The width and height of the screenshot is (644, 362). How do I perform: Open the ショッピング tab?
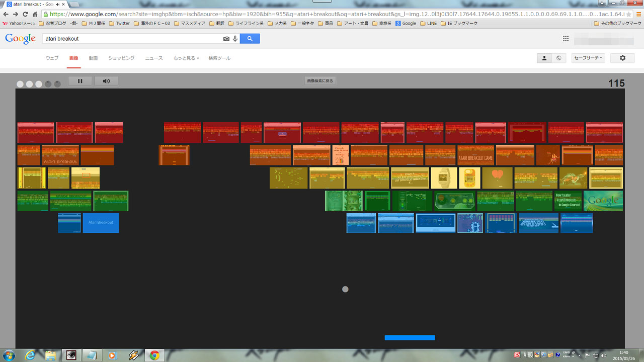click(121, 58)
